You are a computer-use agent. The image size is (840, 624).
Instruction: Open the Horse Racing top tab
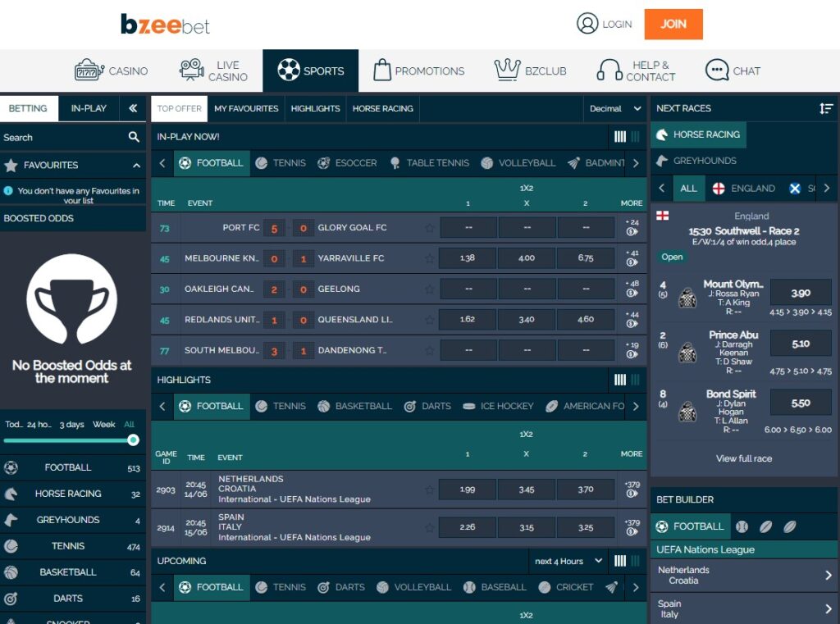(382, 109)
